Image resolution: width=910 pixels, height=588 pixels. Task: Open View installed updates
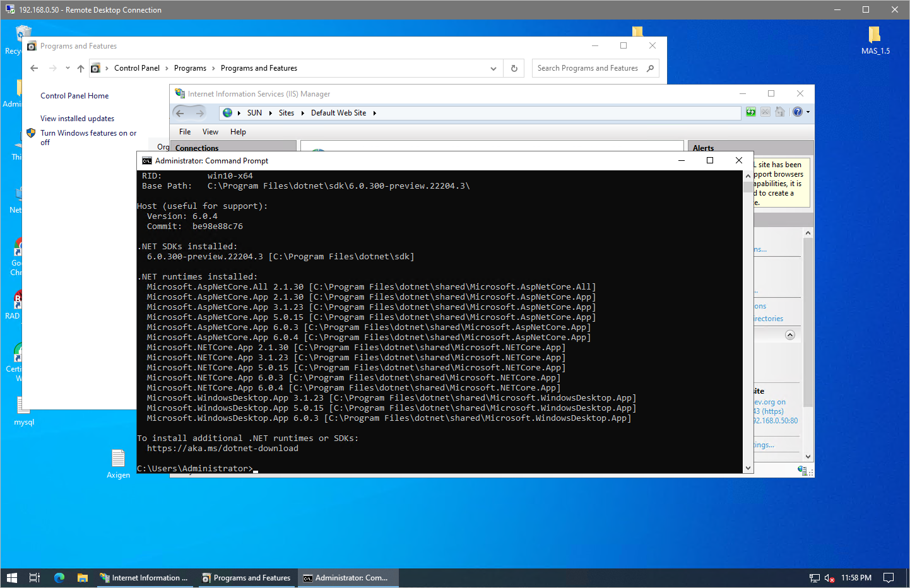76,118
